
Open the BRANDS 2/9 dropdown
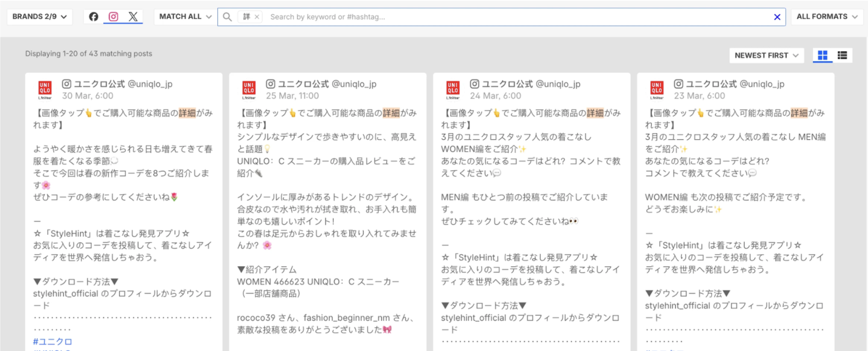tap(40, 16)
